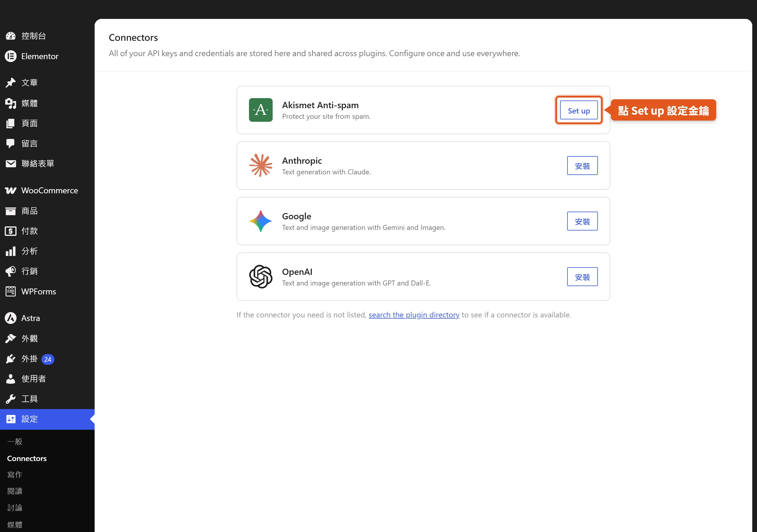
Task: Click the Connectors page heading
Action: (x=133, y=37)
